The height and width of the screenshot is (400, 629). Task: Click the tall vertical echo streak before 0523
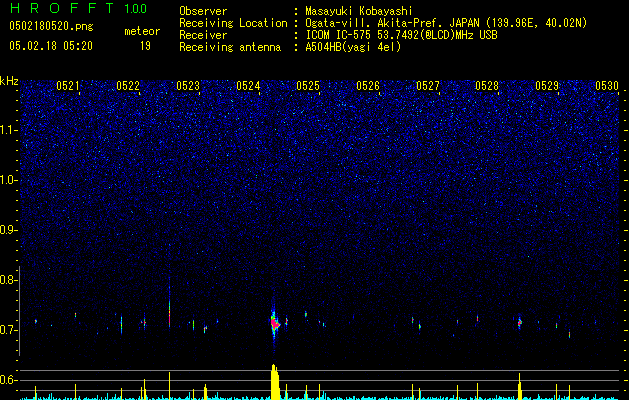169,307
